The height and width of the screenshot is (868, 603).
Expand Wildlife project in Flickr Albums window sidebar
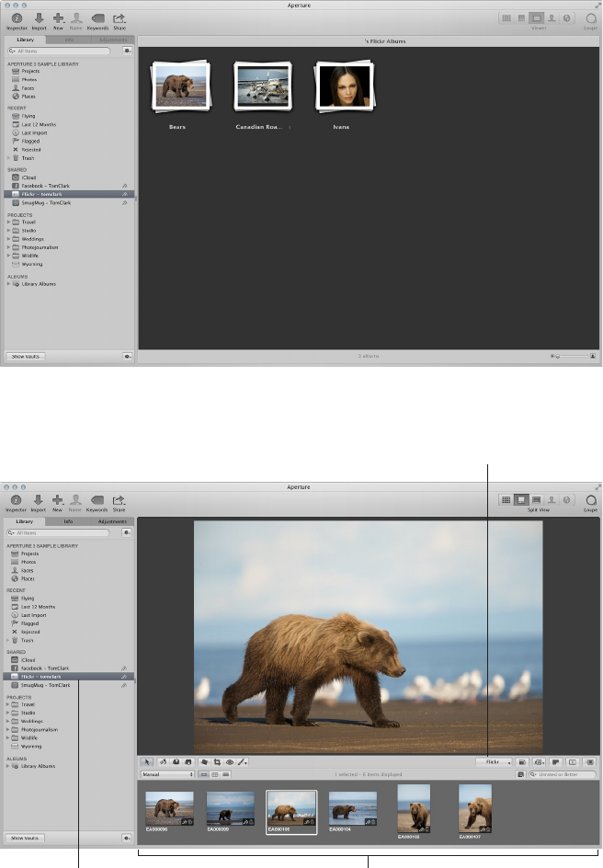coord(9,256)
